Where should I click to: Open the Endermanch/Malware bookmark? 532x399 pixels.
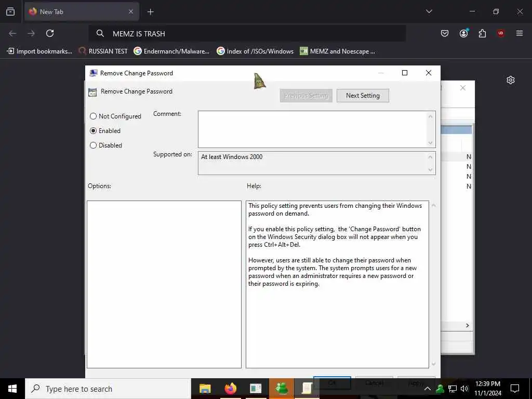coord(171,51)
